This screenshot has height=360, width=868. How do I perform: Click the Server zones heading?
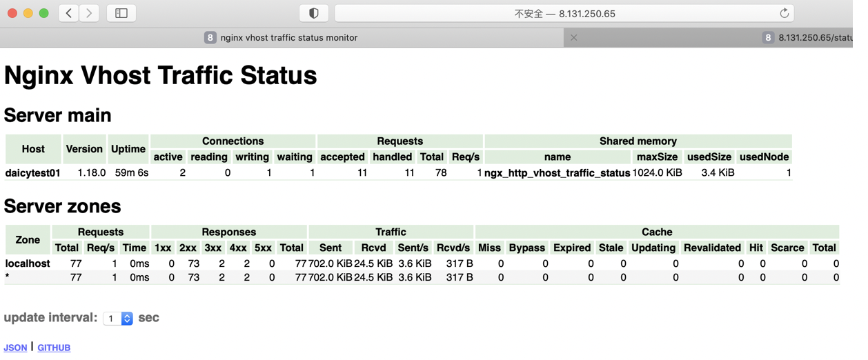62,206
